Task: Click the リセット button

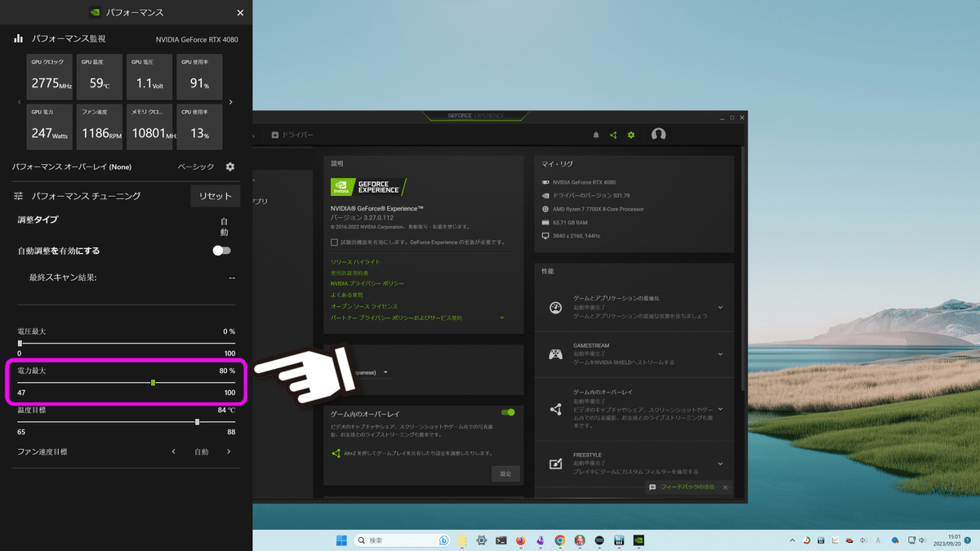Action: point(216,196)
